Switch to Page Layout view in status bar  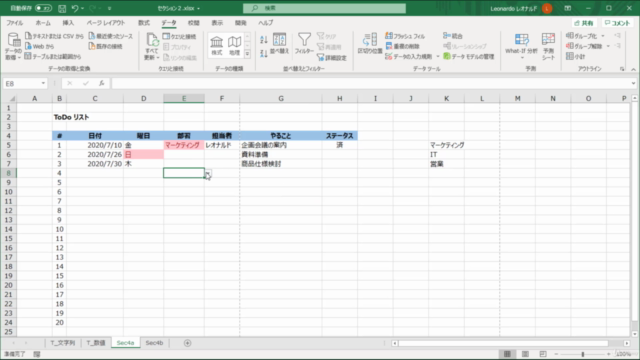(x=525, y=354)
